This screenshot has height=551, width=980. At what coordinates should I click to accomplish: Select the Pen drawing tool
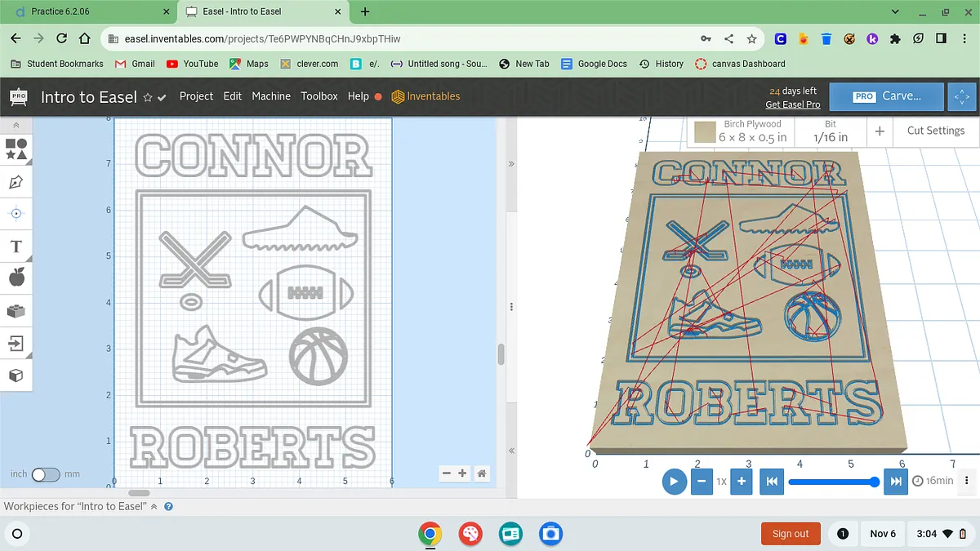(16, 181)
